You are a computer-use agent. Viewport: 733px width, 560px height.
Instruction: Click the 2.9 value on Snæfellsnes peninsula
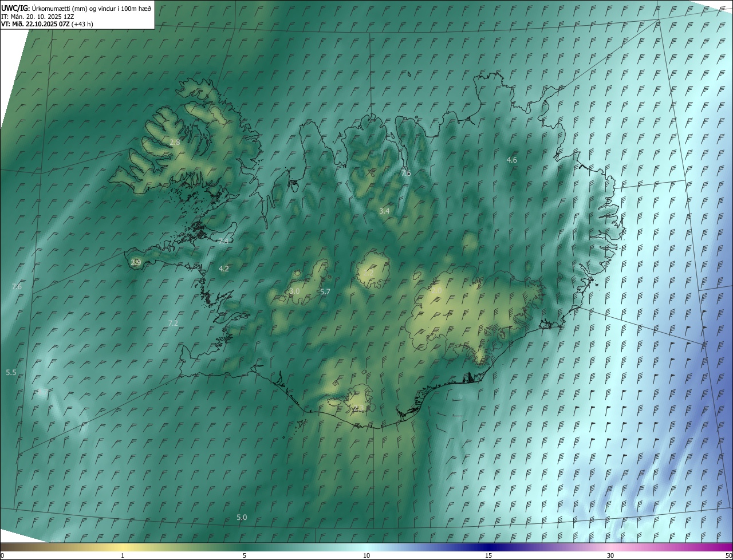click(x=136, y=263)
